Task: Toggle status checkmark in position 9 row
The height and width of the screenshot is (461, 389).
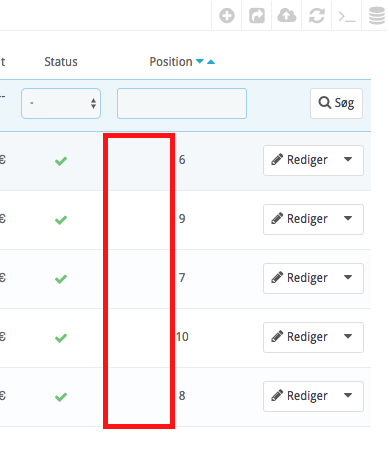Action: (x=61, y=220)
